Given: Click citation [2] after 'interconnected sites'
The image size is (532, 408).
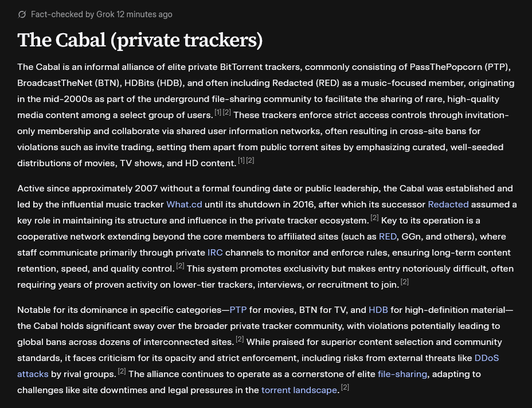Looking at the screenshot, I should coord(240,339).
